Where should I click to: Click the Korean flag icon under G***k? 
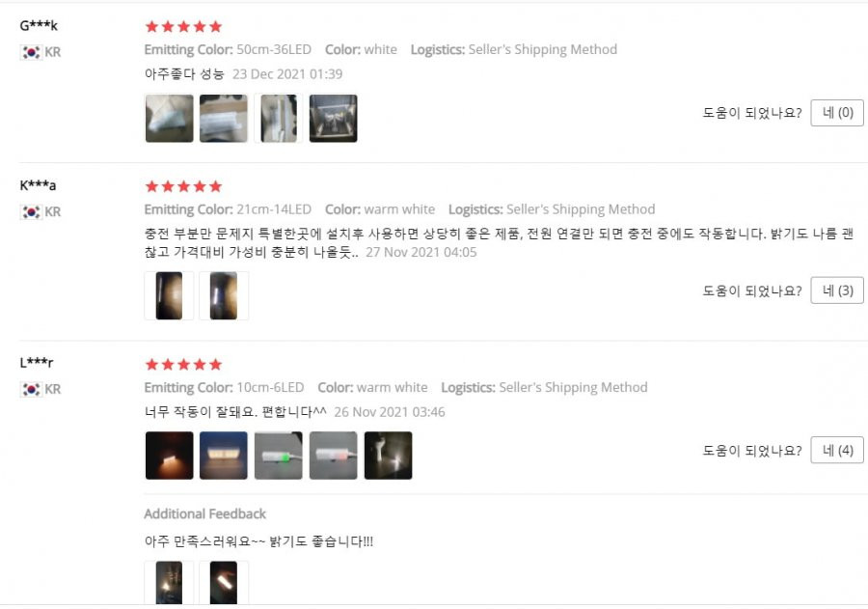click(31, 52)
